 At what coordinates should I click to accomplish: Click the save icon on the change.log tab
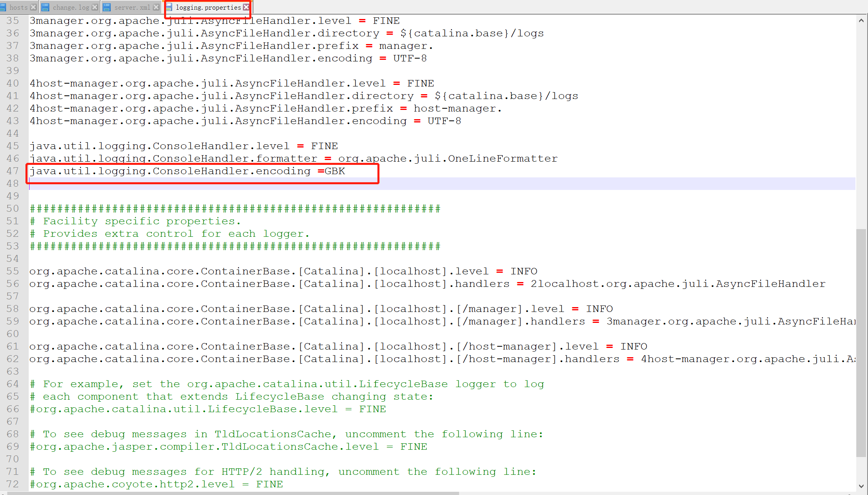[45, 7]
